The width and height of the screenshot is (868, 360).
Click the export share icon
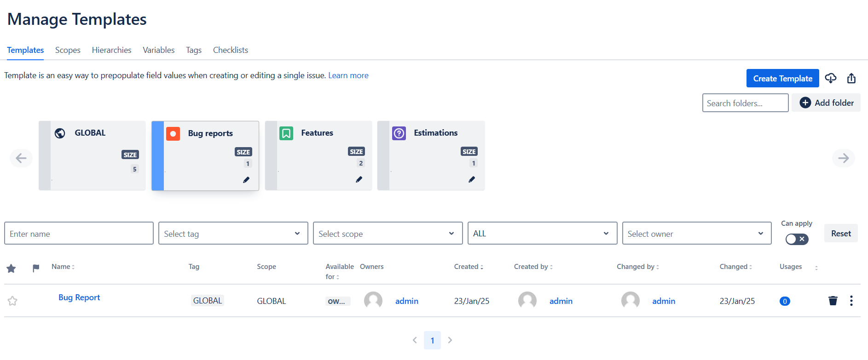tap(851, 78)
